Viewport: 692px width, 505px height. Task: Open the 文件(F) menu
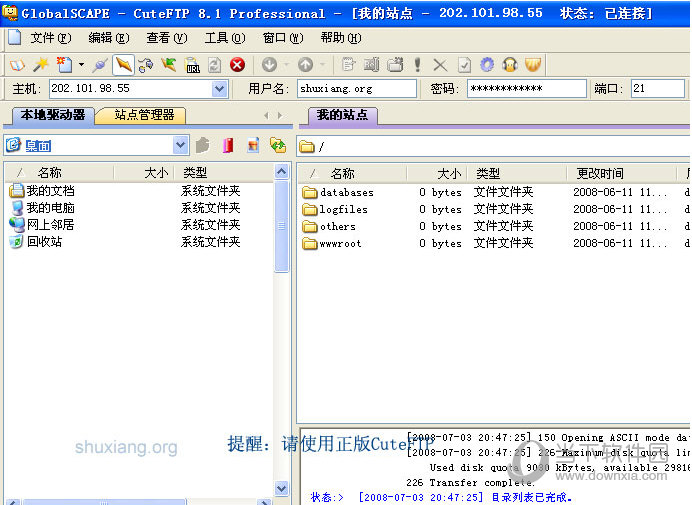50,38
